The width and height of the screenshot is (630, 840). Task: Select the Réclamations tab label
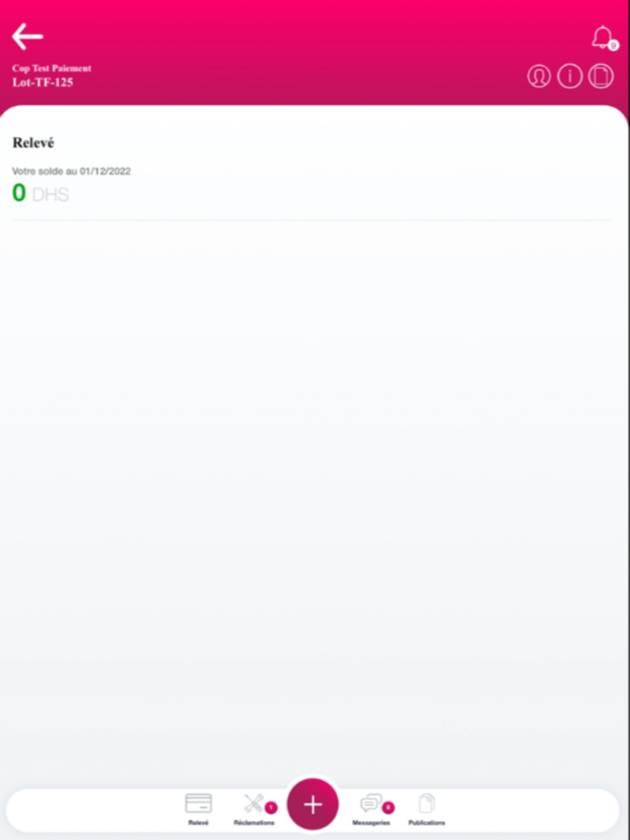tap(254, 822)
